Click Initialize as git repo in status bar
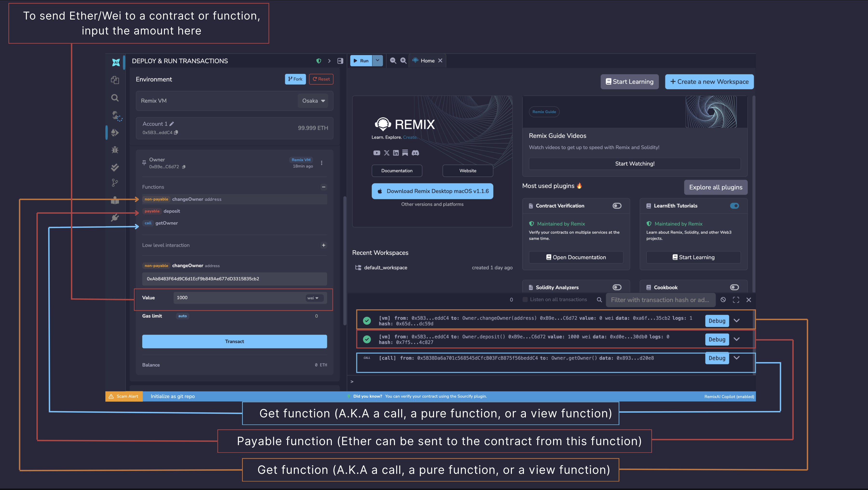 (x=173, y=396)
